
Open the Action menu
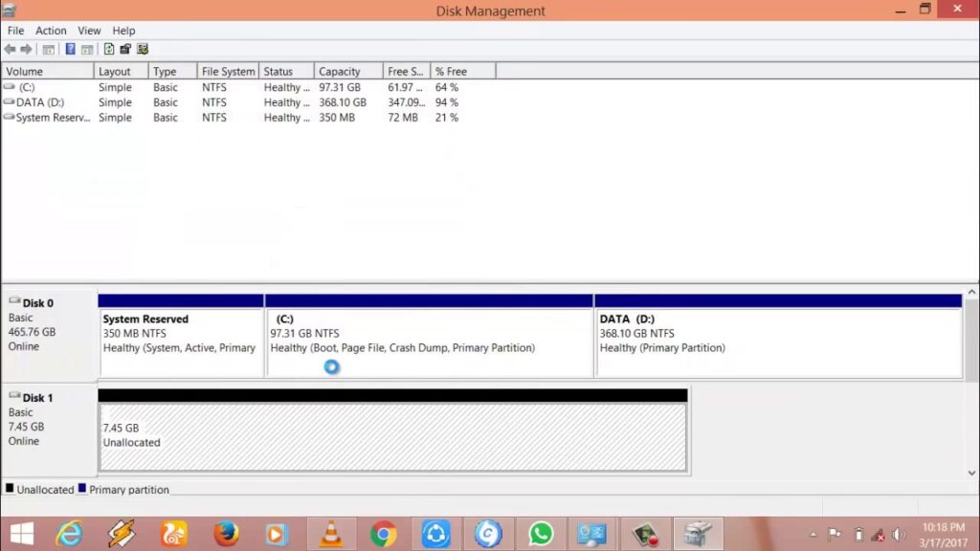[51, 31]
